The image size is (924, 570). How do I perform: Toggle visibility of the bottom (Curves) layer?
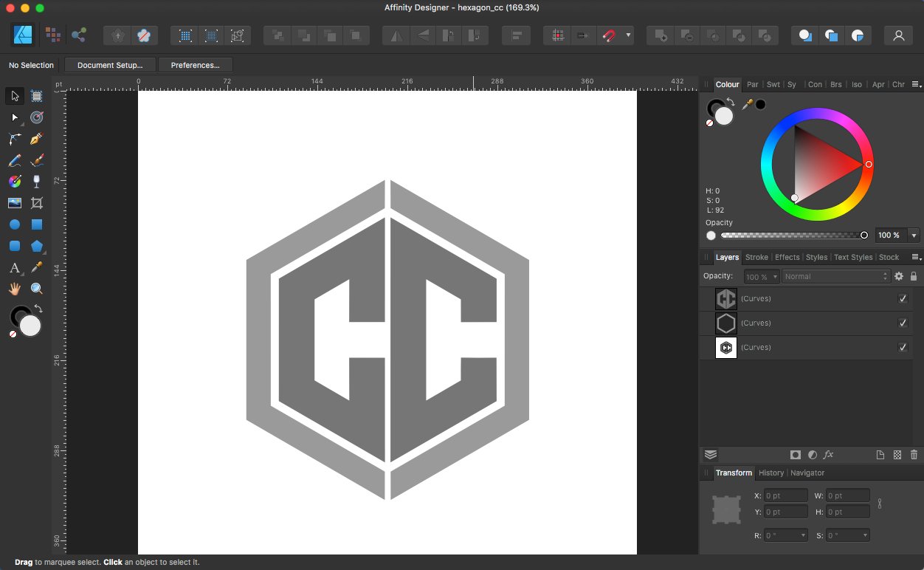(903, 347)
